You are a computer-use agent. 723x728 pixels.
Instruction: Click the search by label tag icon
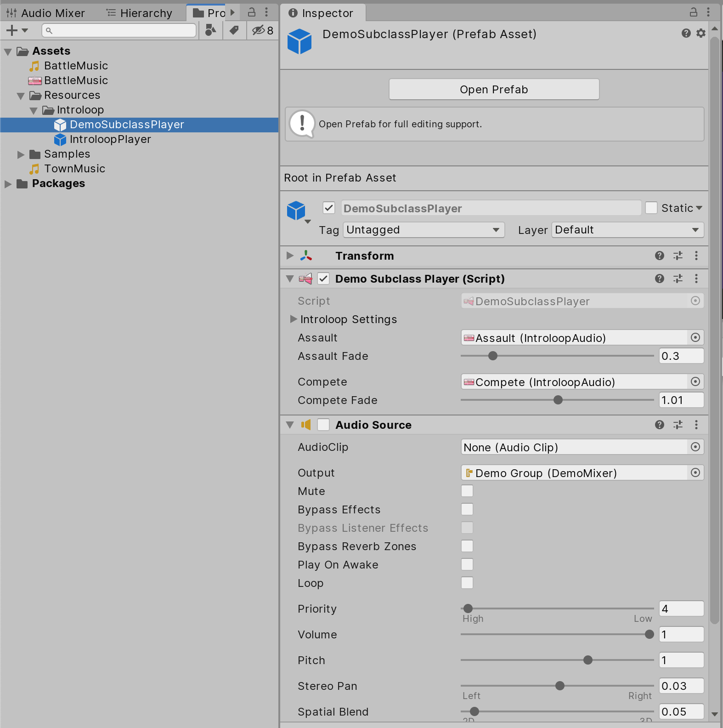[234, 30]
